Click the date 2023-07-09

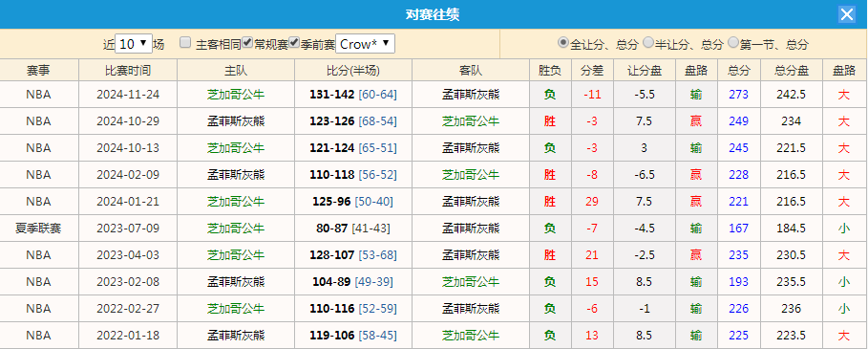pos(128,229)
